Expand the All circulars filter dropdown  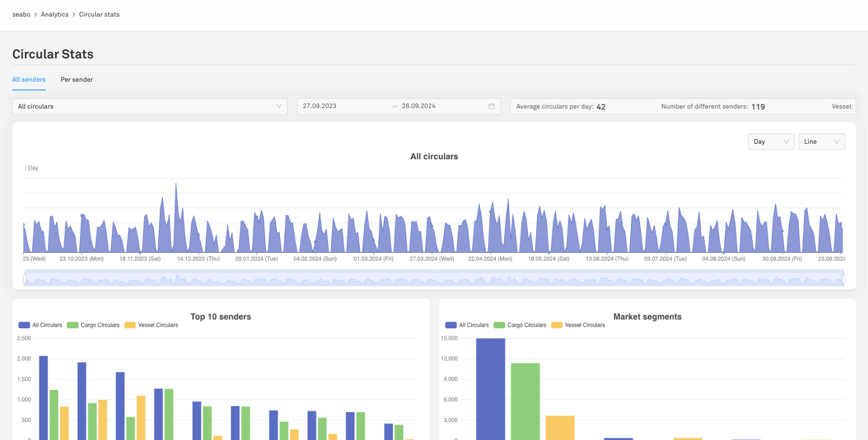149,107
